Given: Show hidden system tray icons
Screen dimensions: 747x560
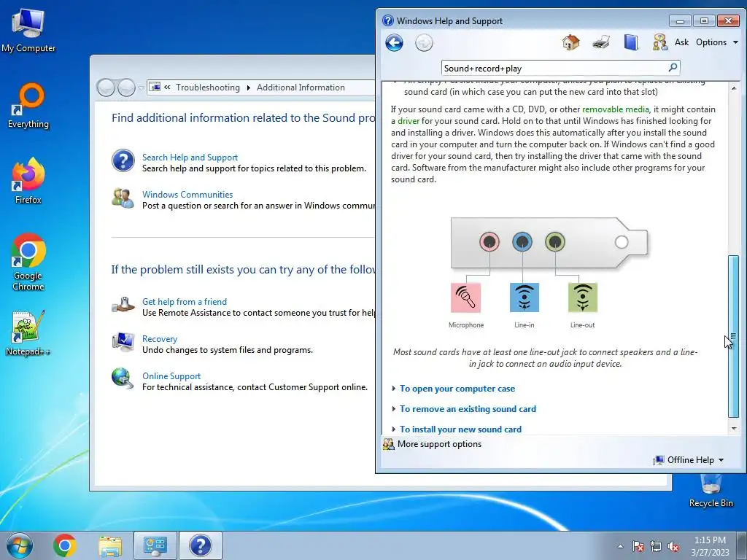Looking at the screenshot, I should click(x=620, y=546).
